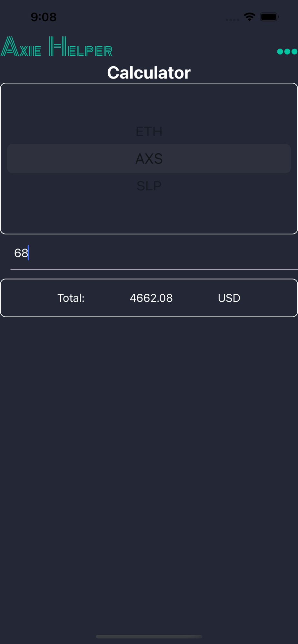Focus the amount field showing 68
298x644 pixels.
pos(154,253)
